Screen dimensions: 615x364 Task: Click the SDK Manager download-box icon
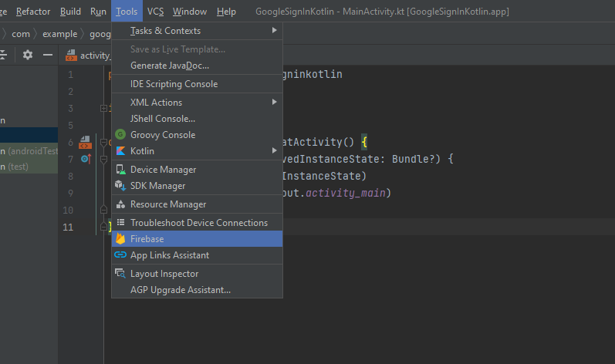coord(120,185)
